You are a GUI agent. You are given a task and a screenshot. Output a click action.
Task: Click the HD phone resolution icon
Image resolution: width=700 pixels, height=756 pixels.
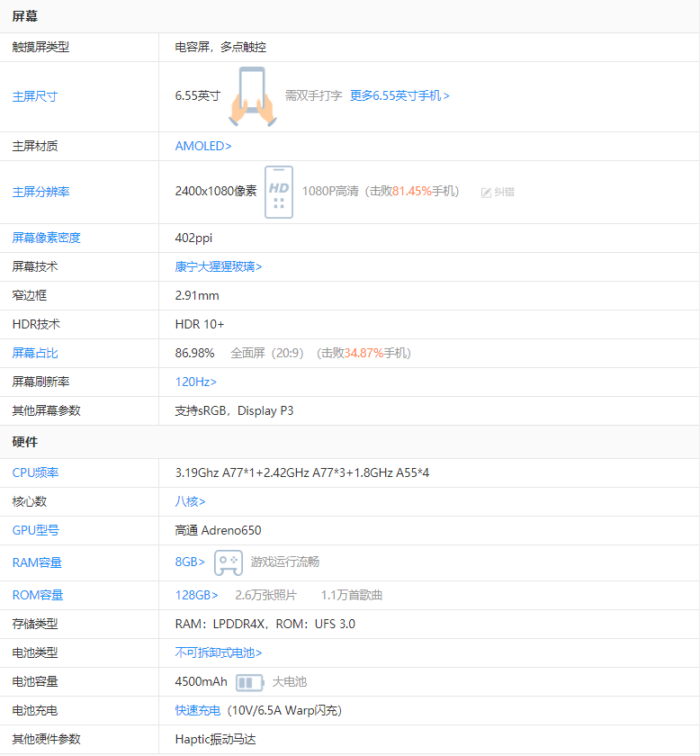click(279, 192)
